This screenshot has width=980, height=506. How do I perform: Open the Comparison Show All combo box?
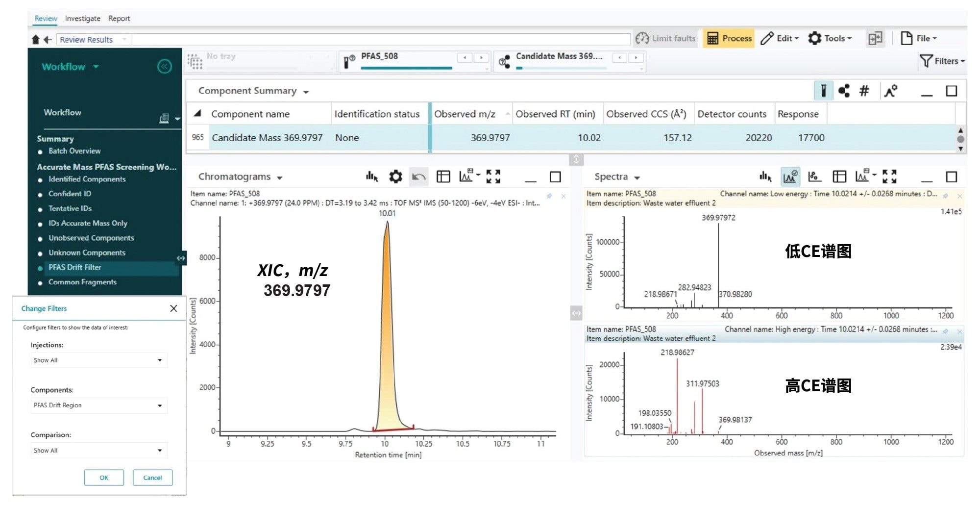[99, 451]
